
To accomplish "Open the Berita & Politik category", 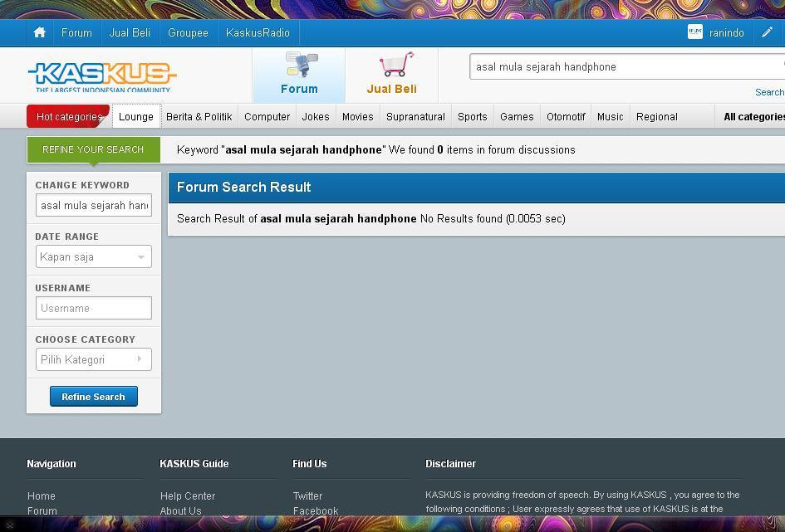I will point(199,116).
